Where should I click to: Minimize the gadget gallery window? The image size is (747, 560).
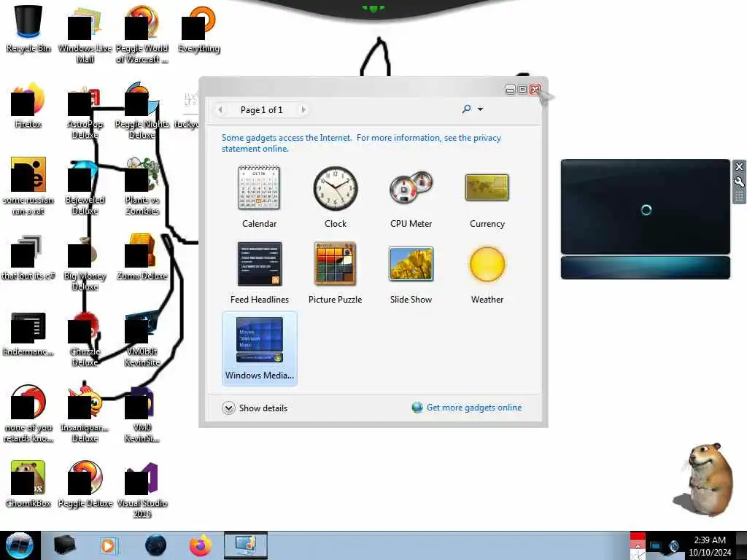(510, 90)
